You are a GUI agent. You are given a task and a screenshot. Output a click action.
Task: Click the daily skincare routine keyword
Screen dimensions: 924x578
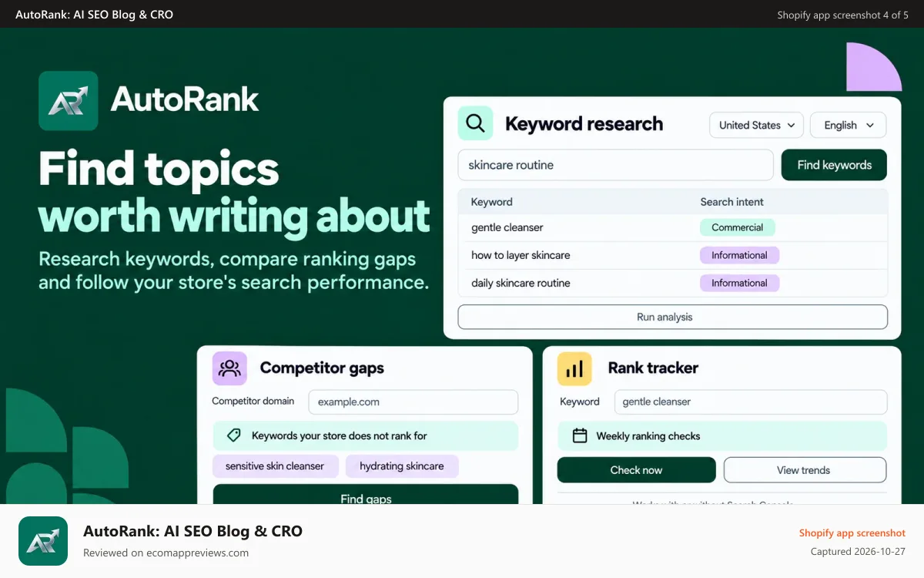pos(521,283)
